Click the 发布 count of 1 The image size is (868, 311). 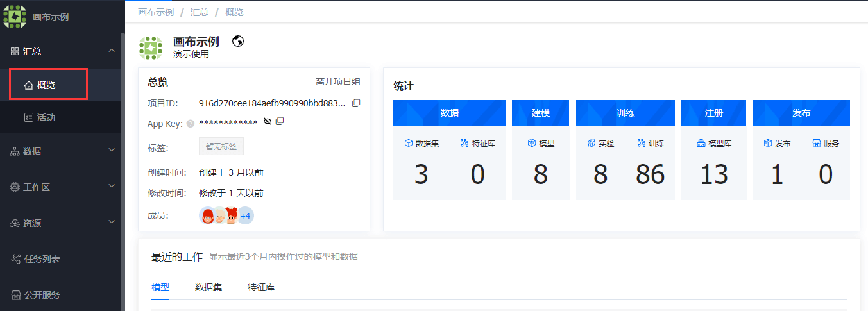[777, 174]
